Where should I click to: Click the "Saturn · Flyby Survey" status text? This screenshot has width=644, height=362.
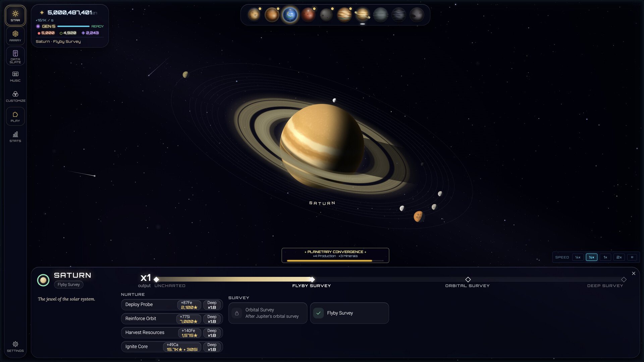pyautogui.click(x=58, y=42)
